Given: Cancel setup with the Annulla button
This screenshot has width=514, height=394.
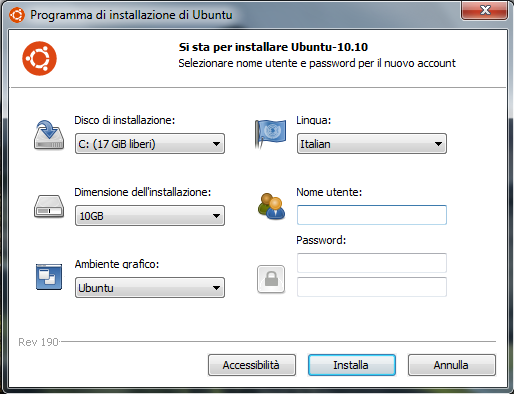Looking at the screenshot, I should 452,365.
